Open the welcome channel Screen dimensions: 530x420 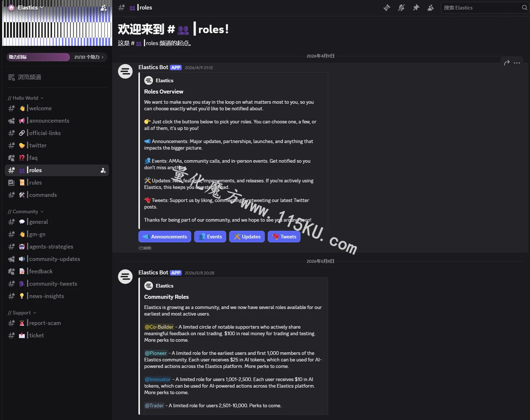[57, 108]
